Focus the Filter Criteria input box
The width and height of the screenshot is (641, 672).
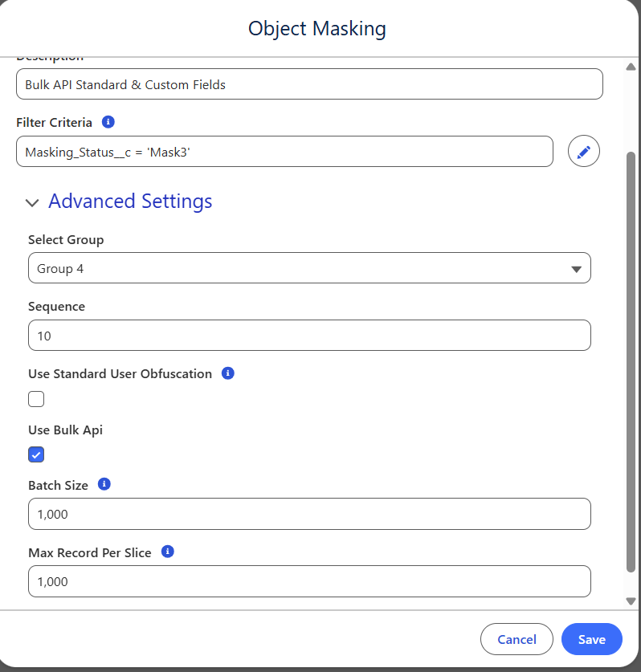(x=284, y=151)
